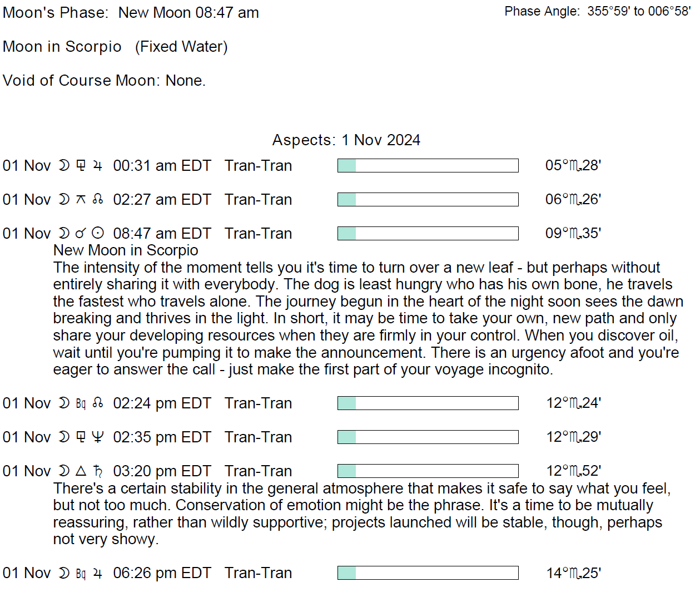Click the "New Moon in Scorpio" interpretation title

point(126,250)
